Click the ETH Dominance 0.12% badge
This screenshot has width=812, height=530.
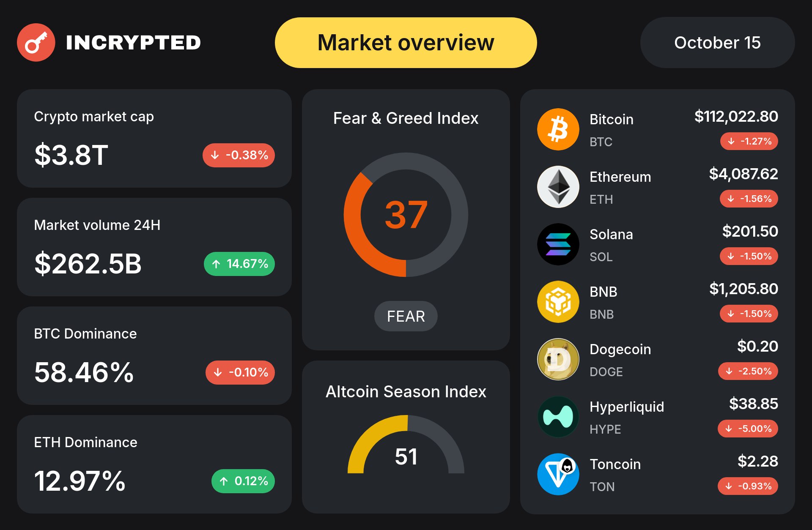(x=243, y=481)
